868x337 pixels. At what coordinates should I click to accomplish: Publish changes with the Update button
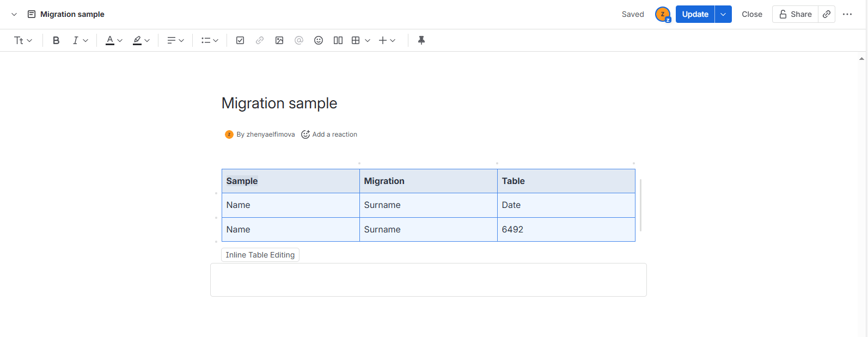point(695,14)
